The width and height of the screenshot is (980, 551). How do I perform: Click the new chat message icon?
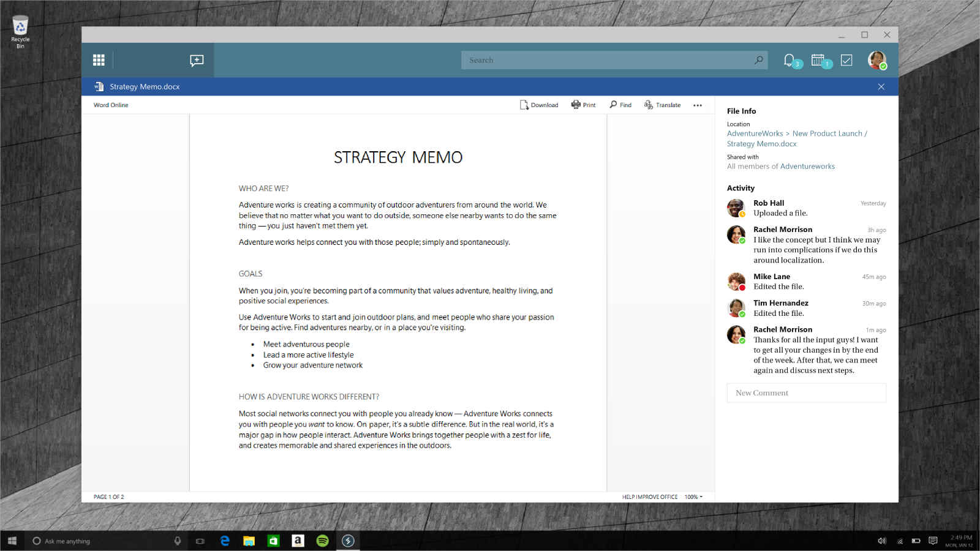click(x=197, y=60)
